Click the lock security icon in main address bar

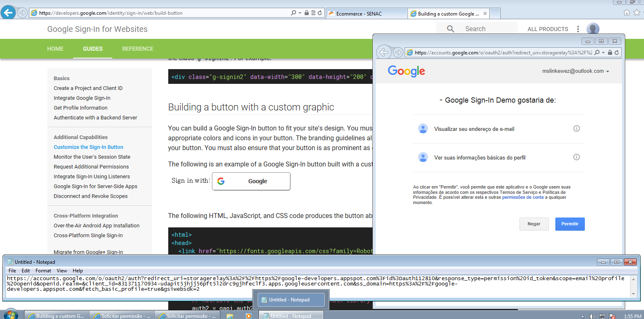[x=307, y=13]
